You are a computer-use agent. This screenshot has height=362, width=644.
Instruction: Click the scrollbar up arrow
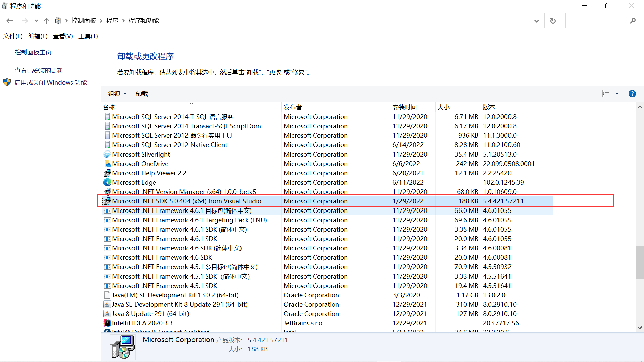639,107
